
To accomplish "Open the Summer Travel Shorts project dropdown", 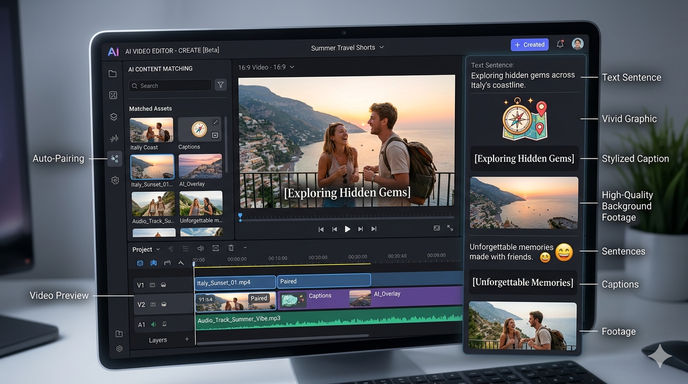I will pos(347,47).
